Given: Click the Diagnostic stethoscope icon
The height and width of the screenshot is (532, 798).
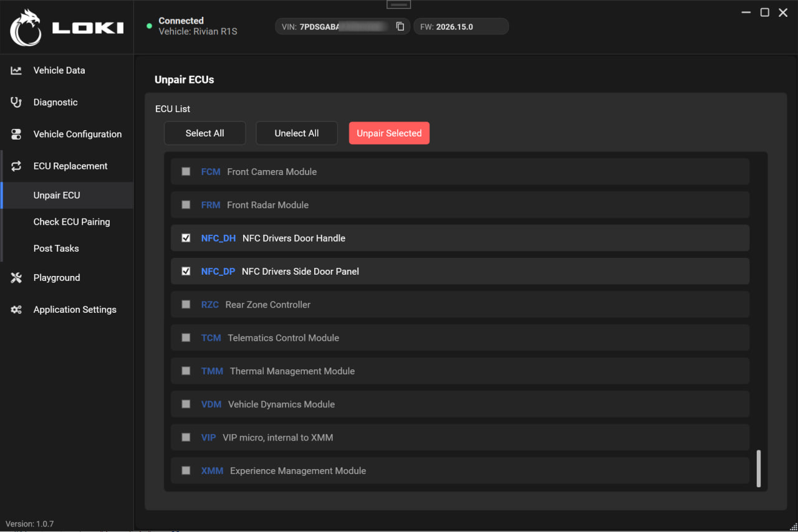Looking at the screenshot, I should [16, 102].
